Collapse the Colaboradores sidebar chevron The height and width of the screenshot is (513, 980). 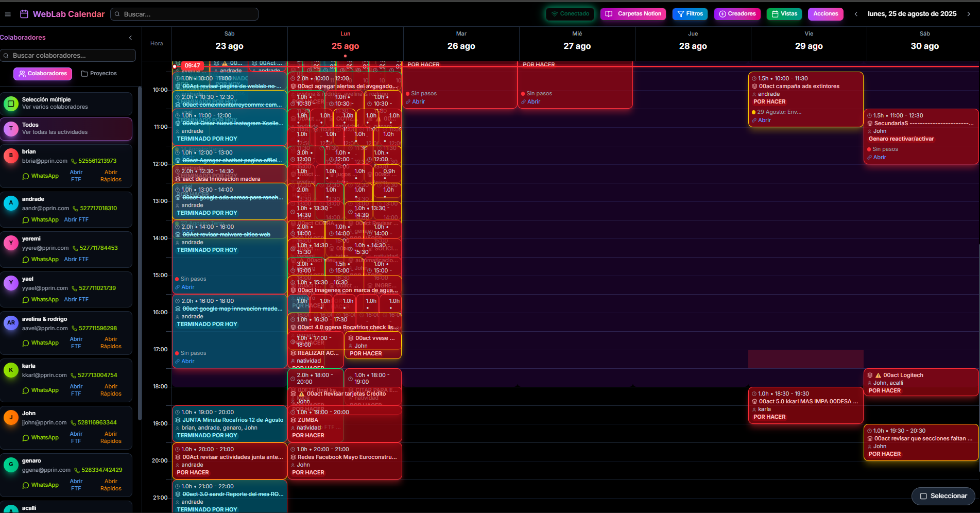coord(130,38)
